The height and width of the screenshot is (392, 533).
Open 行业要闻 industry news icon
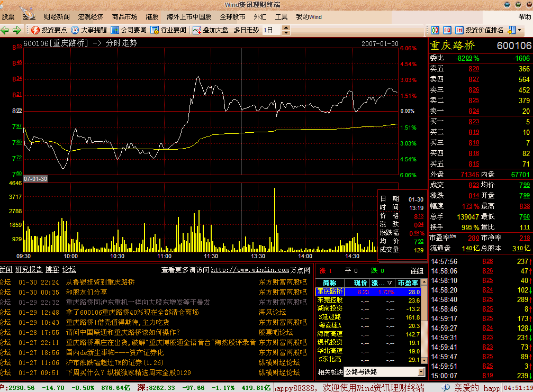point(168,30)
